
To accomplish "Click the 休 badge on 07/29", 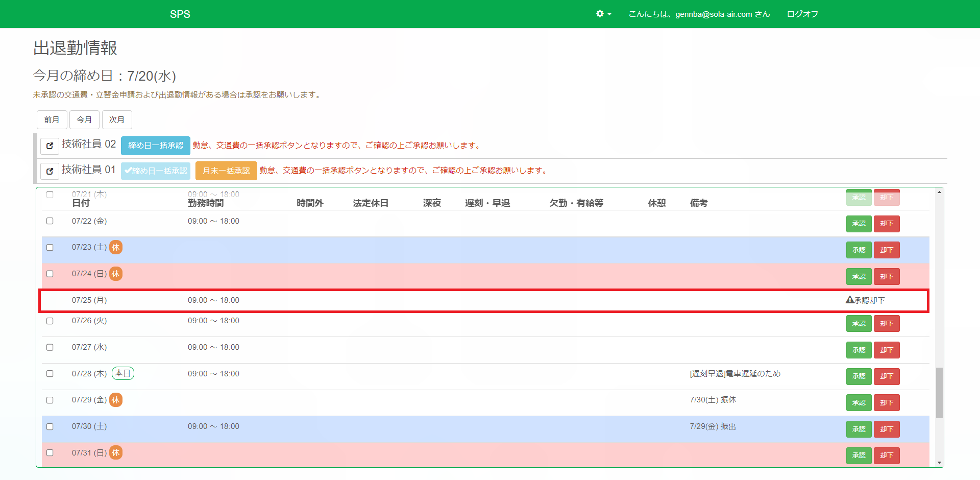I will click(116, 400).
